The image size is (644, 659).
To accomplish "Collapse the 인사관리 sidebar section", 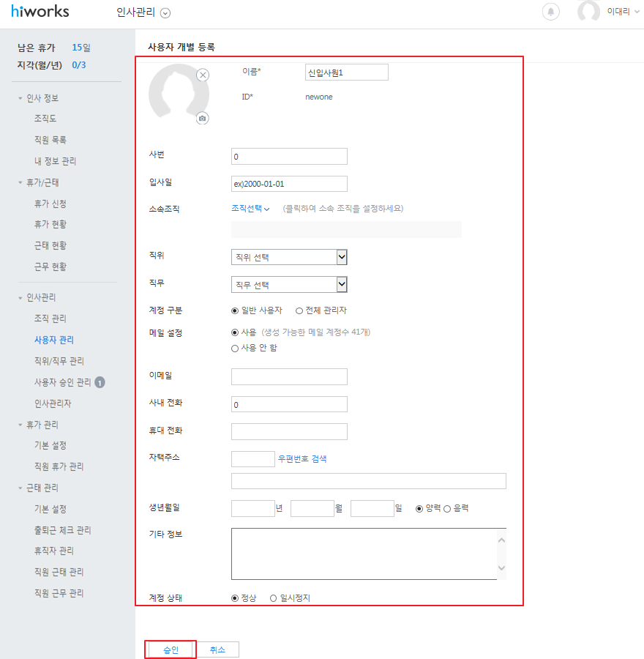I will (x=20, y=298).
